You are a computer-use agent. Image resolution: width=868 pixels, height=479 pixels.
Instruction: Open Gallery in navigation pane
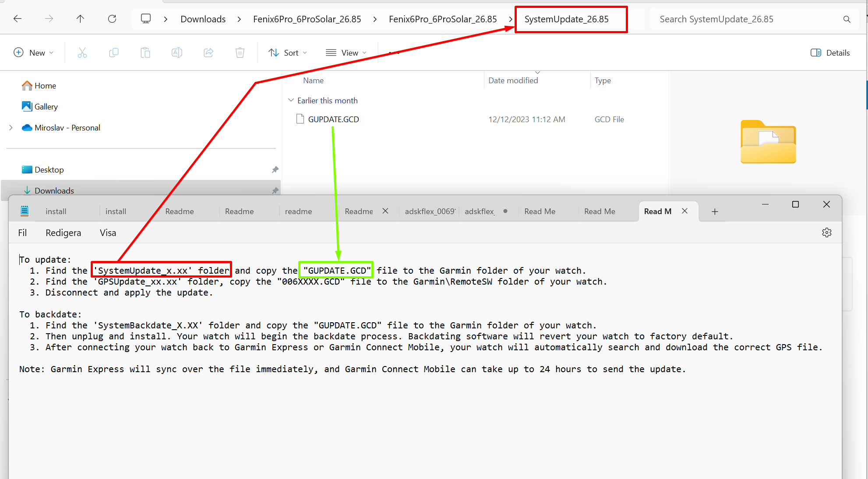coord(39,106)
